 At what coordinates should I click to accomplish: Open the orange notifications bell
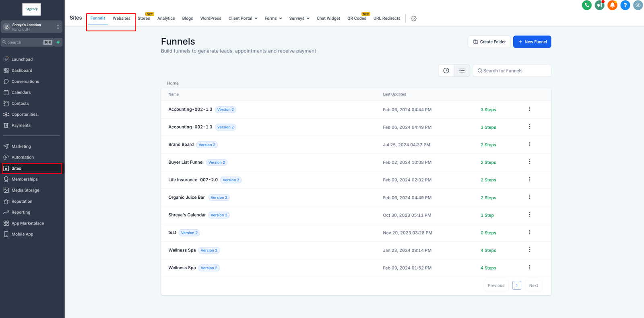(612, 5)
